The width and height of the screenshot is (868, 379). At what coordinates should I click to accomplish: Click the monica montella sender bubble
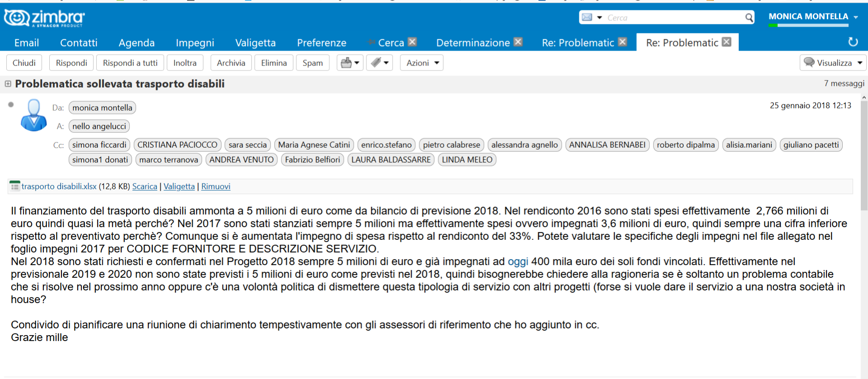(102, 108)
